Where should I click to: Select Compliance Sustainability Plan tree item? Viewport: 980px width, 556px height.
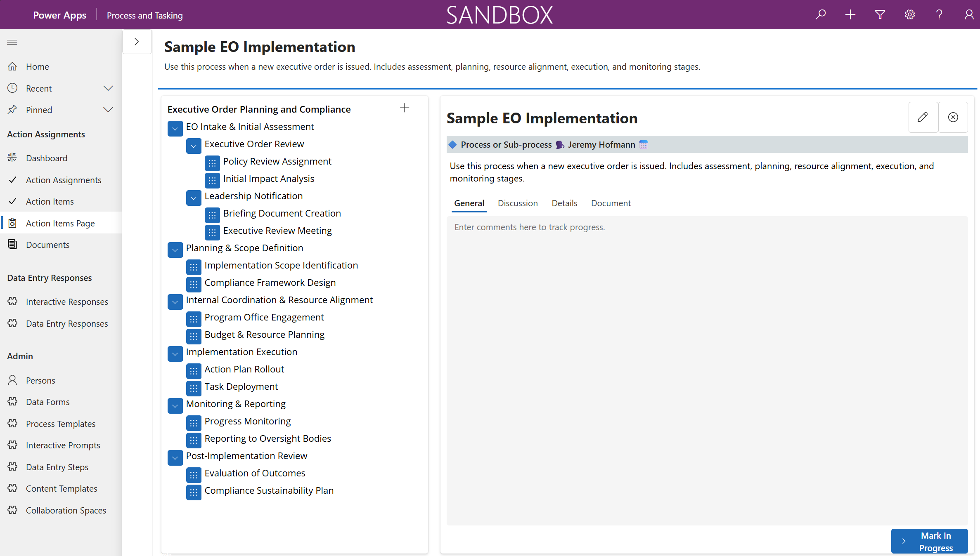click(x=269, y=490)
